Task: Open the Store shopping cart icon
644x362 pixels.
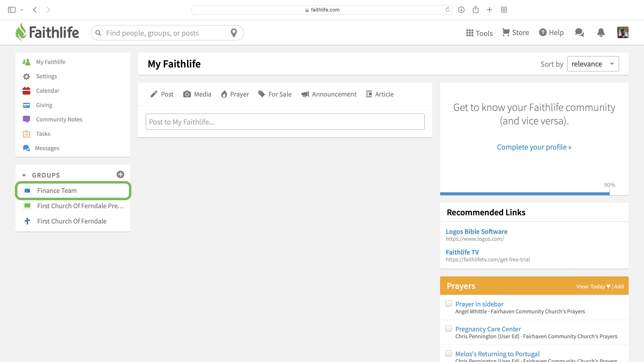Action: coord(506,33)
